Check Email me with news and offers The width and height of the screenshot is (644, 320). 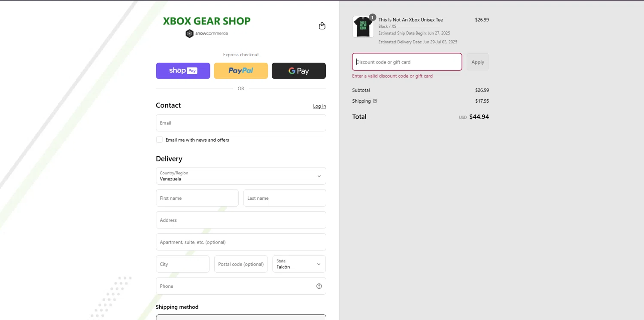pyautogui.click(x=159, y=140)
